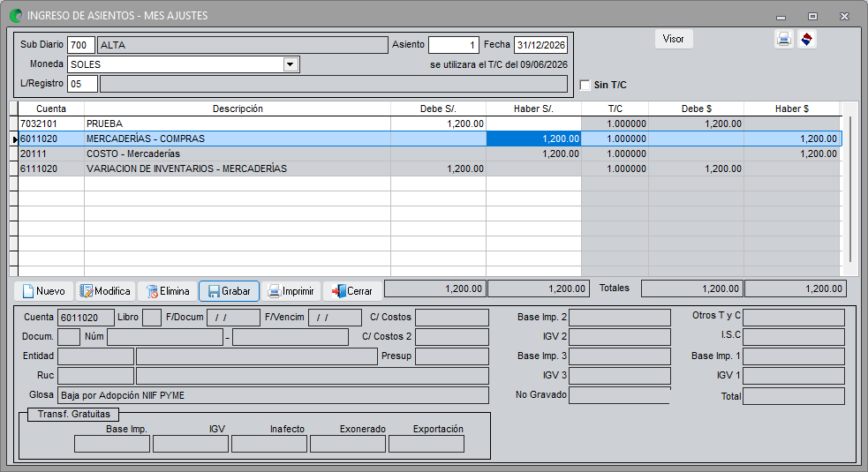
Task: Click the Otros T y C field
Action: pos(794,318)
